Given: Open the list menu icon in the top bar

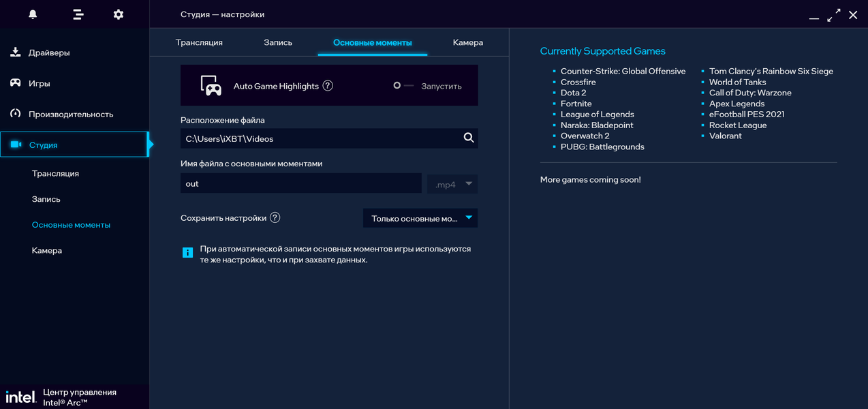Looking at the screenshot, I should point(78,14).
